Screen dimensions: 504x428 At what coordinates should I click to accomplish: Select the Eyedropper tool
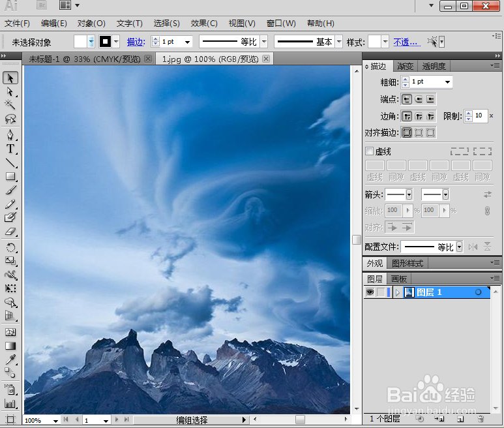[x=10, y=359]
